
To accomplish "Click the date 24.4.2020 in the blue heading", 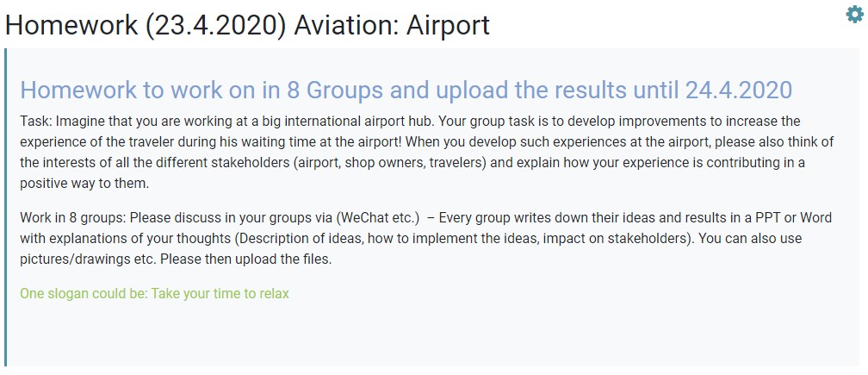I will click(739, 90).
